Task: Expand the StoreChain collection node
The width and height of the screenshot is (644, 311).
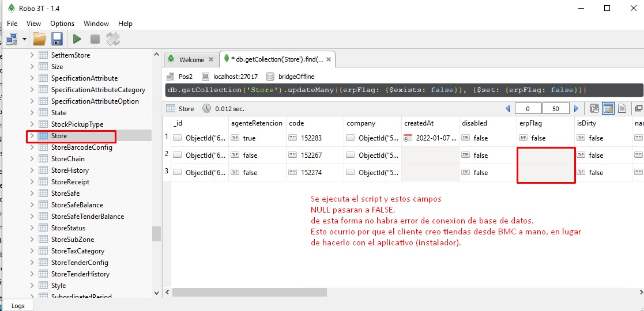Action: pyautogui.click(x=32, y=159)
